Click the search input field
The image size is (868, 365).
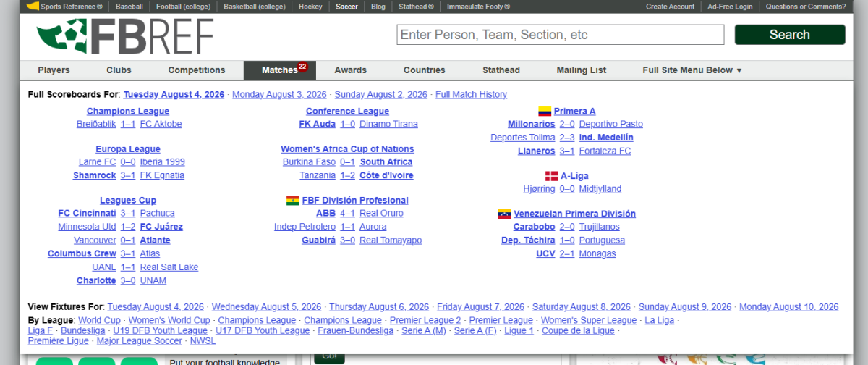tap(561, 35)
